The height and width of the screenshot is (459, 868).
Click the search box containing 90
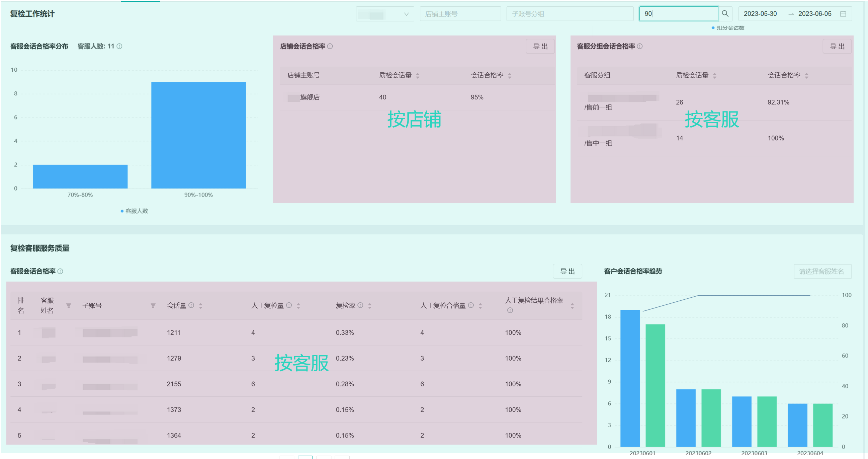pyautogui.click(x=678, y=14)
